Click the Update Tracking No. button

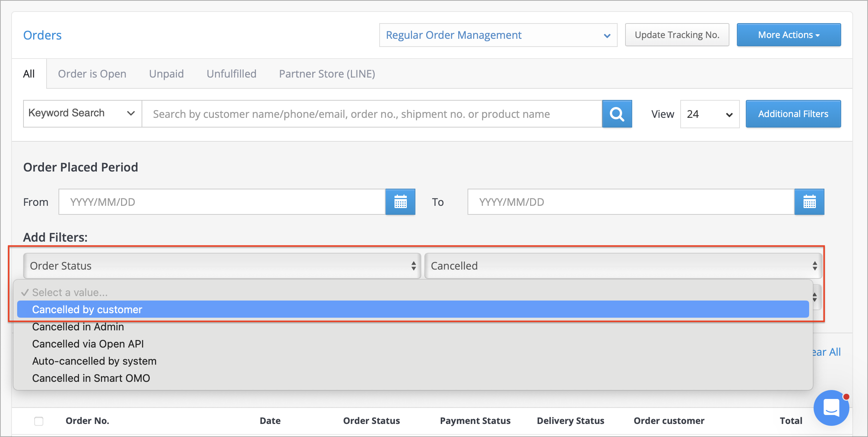(x=677, y=35)
